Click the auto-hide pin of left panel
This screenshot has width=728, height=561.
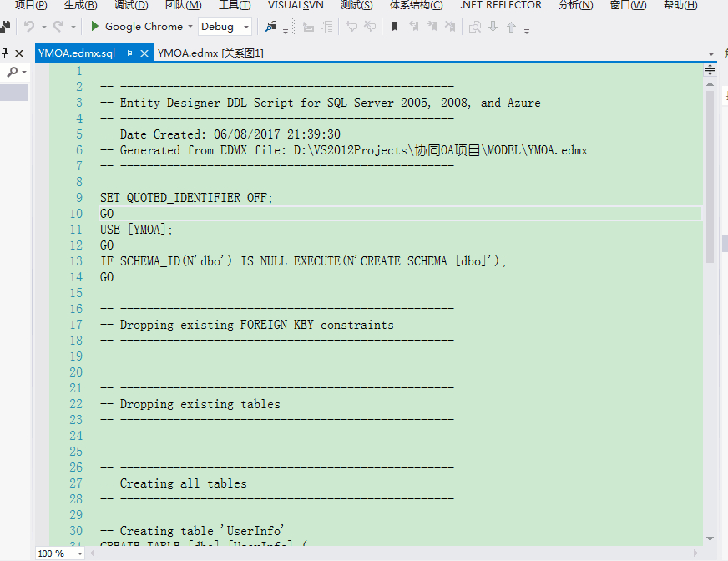click(x=4, y=53)
